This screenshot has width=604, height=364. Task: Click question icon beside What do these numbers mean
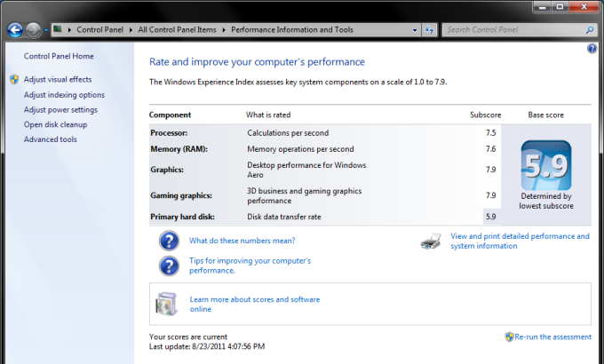169,241
